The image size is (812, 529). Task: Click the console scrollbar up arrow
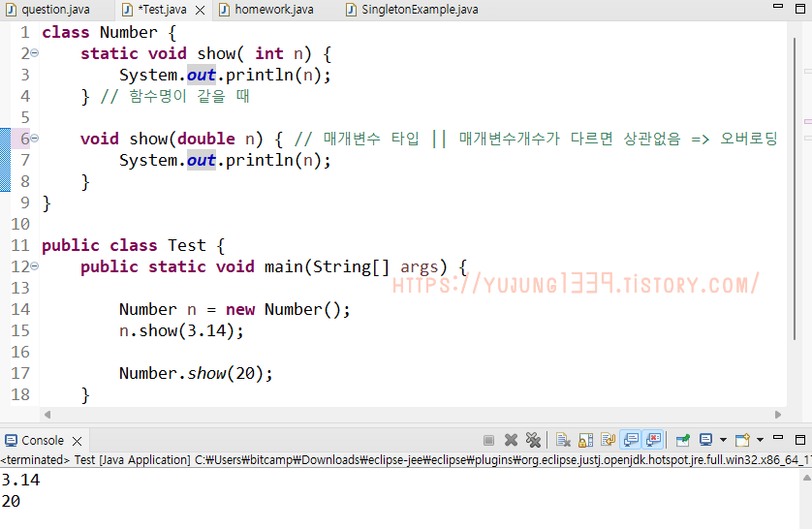point(806,478)
